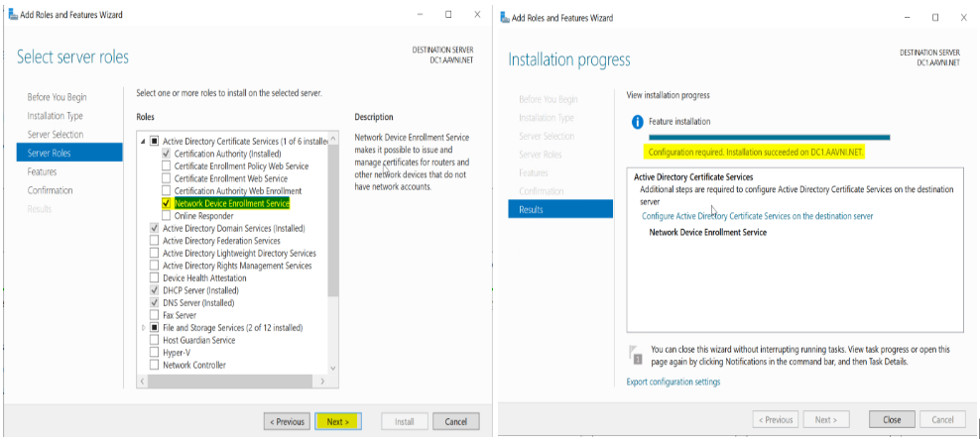980x439 pixels.
Task: Check the Network Device Enrollment Service checkbox
Action: coord(167,203)
